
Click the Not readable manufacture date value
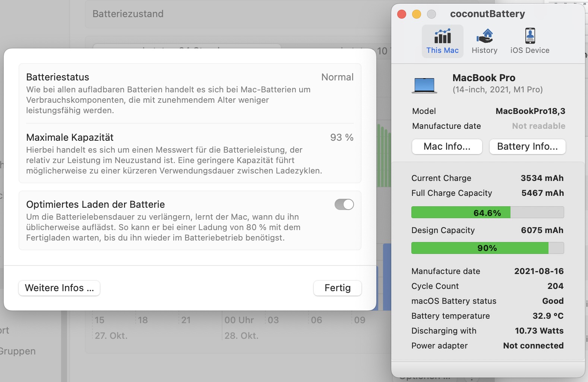tap(538, 126)
